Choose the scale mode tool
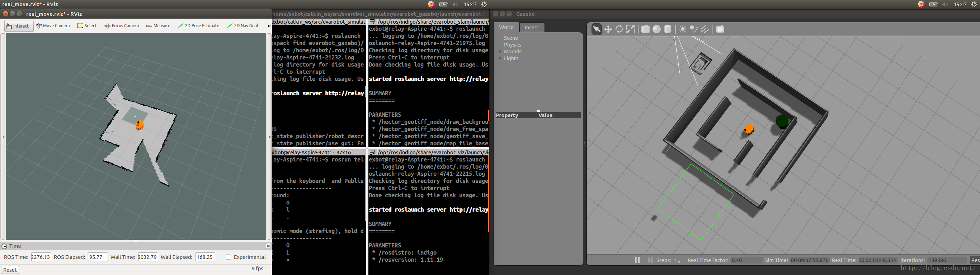Image resolution: width=980 pixels, height=275 pixels. pyautogui.click(x=630, y=29)
